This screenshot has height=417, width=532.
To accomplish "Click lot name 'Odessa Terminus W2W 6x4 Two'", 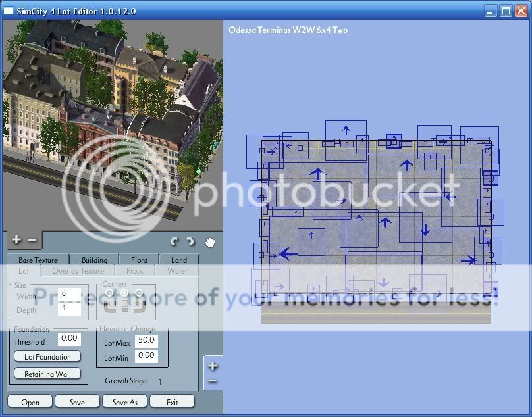I will (288, 30).
